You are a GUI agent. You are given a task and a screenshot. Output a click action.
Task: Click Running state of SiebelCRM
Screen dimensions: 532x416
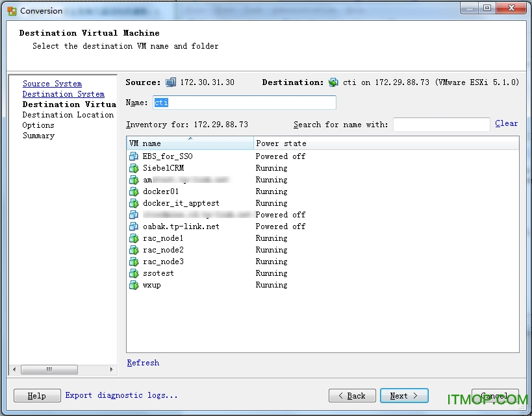pos(272,168)
